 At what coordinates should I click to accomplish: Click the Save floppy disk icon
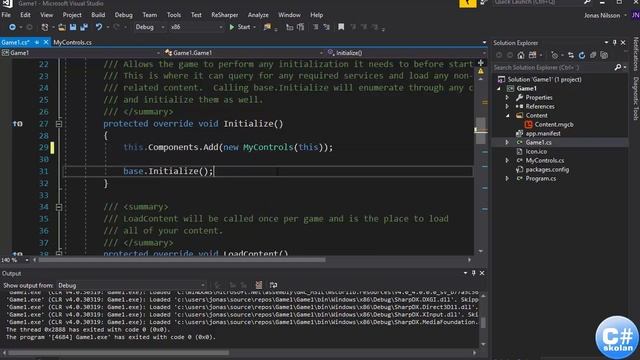click(x=73, y=27)
